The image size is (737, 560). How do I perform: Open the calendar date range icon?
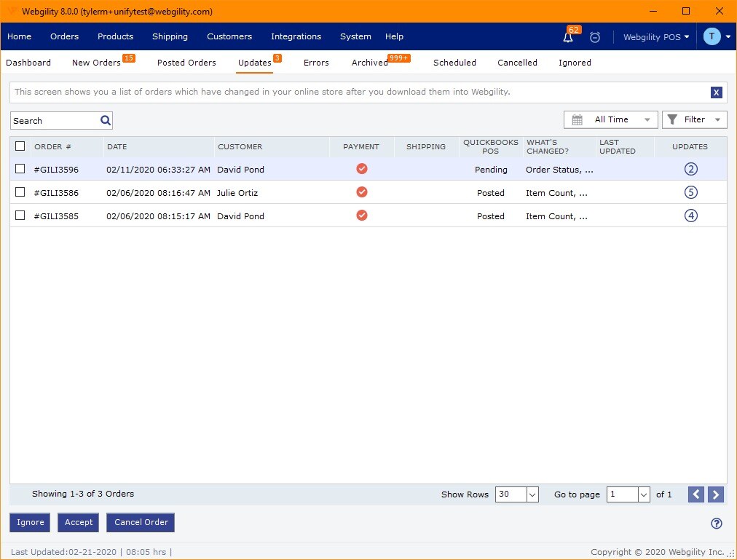(578, 120)
